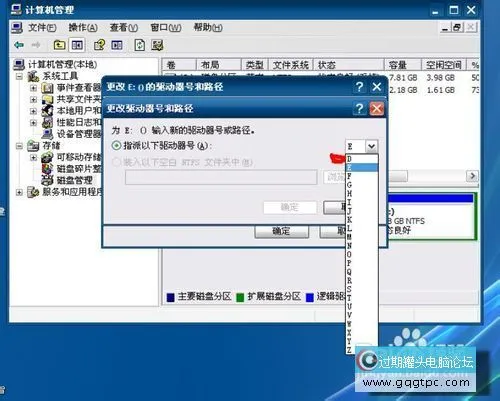
Task: Click the 存储 storage icon in tree
Action: pyautogui.click(x=33, y=146)
